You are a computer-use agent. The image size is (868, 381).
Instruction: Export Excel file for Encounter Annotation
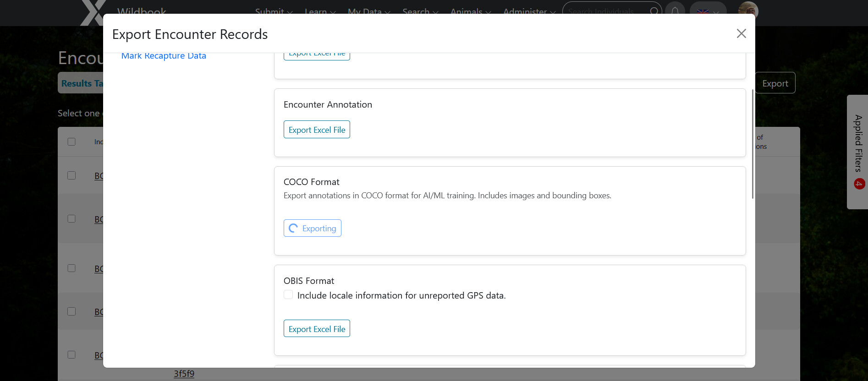coord(317,130)
